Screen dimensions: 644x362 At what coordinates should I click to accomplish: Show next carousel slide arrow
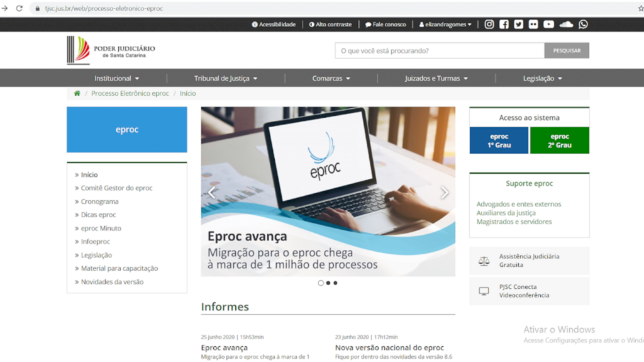pos(445,192)
